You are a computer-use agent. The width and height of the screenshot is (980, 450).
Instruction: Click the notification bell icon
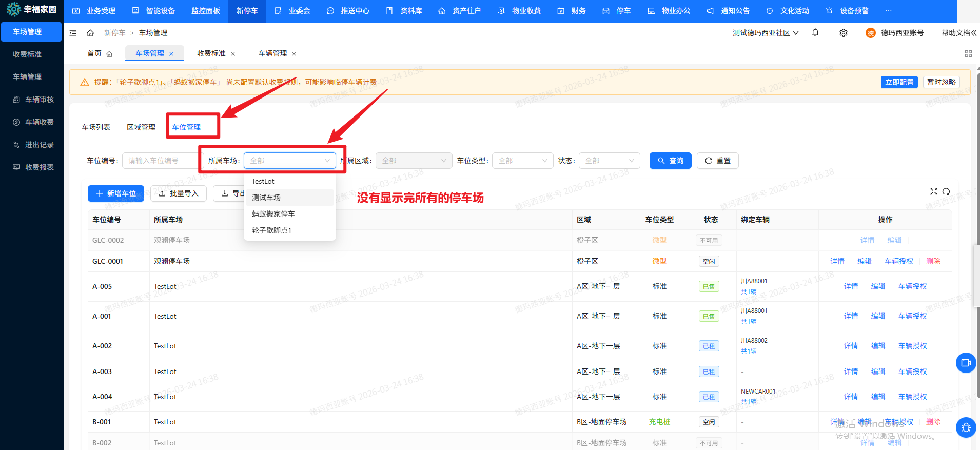click(815, 33)
